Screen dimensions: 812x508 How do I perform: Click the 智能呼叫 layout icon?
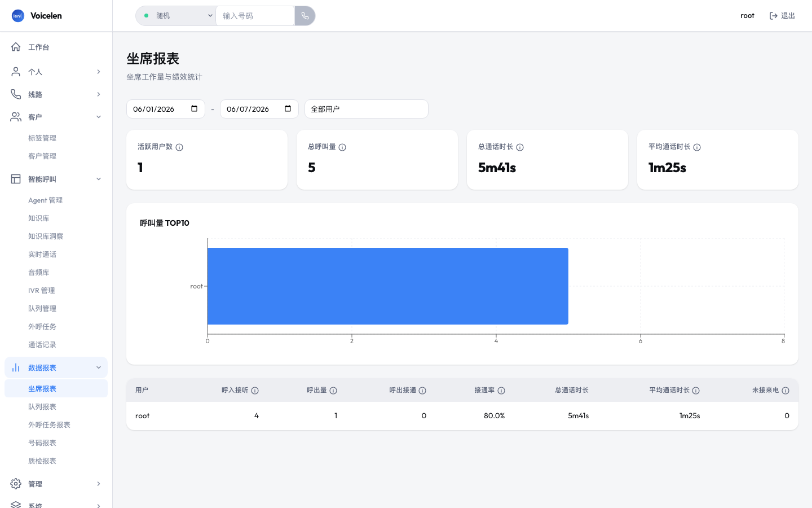(x=16, y=179)
